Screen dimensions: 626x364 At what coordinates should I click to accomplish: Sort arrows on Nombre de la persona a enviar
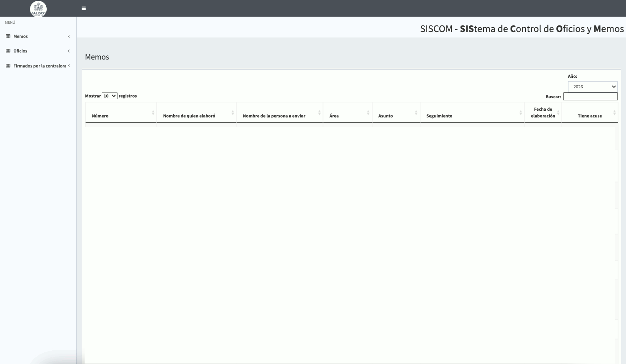(x=319, y=113)
